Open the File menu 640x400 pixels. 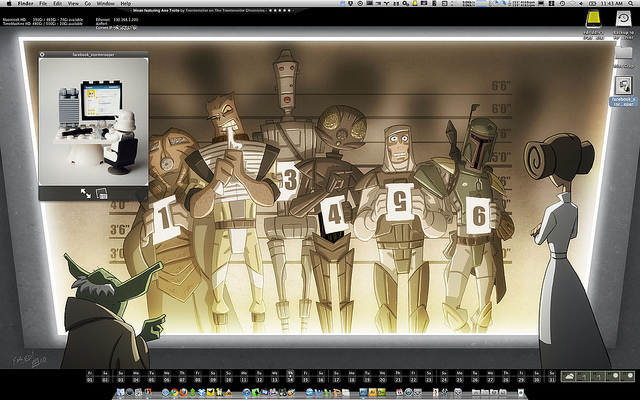tap(43, 3)
